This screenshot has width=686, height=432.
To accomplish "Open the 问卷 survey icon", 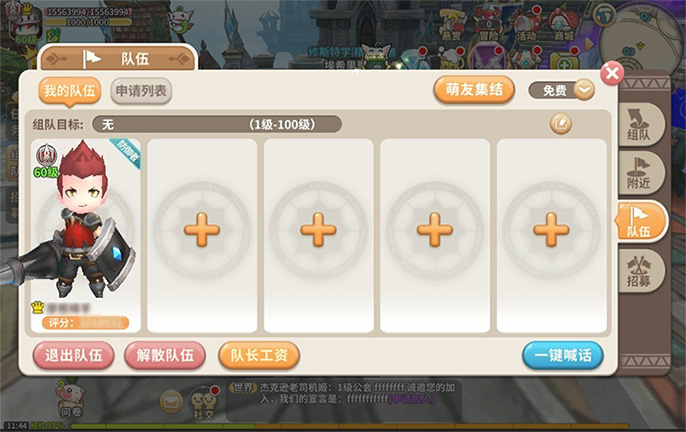I will tap(70, 398).
